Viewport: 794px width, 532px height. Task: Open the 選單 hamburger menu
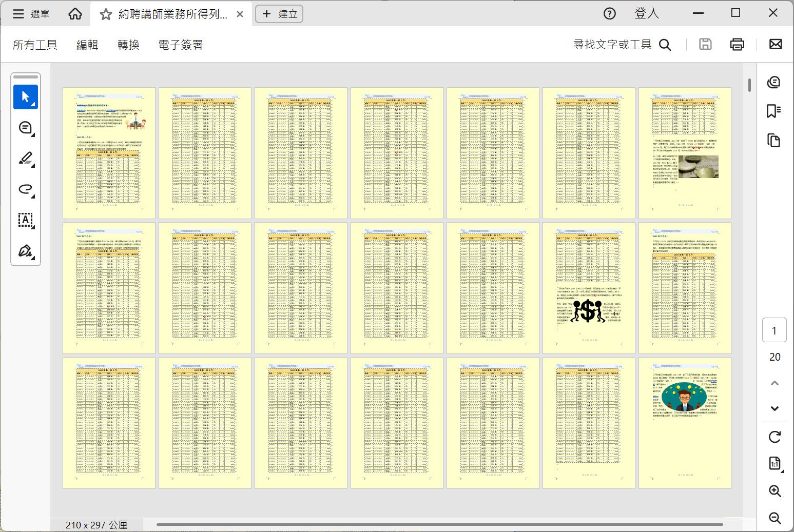[31, 14]
